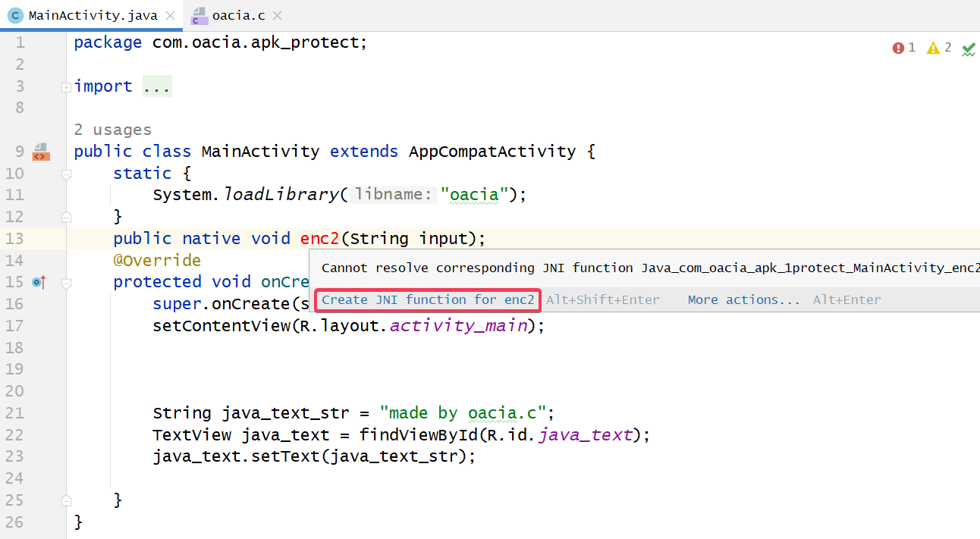980x539 pixels.
Task: Collapse the static block fold on line 10
Action: [x=66, y=174]
